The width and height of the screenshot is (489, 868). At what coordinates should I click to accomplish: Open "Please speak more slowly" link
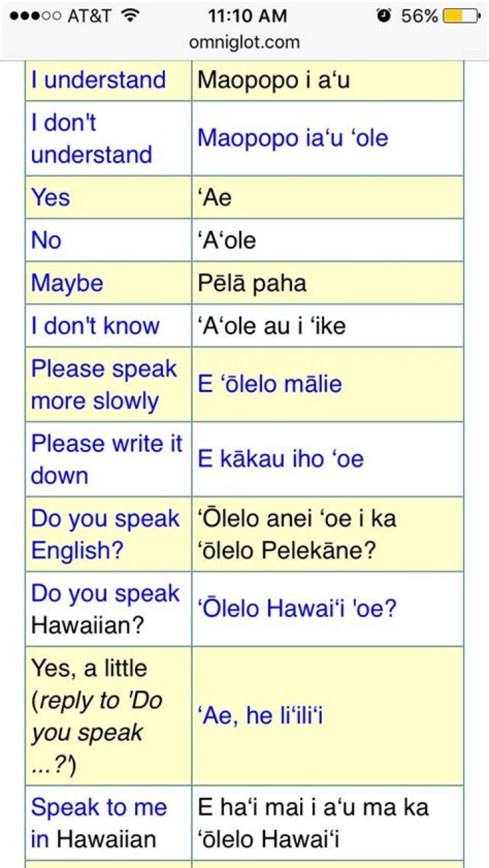(103, 384)
